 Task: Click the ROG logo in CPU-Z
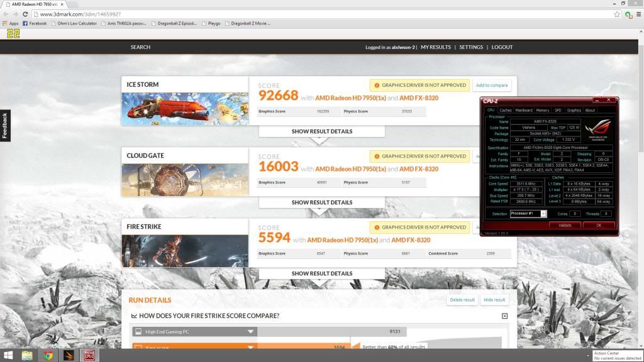598,130
